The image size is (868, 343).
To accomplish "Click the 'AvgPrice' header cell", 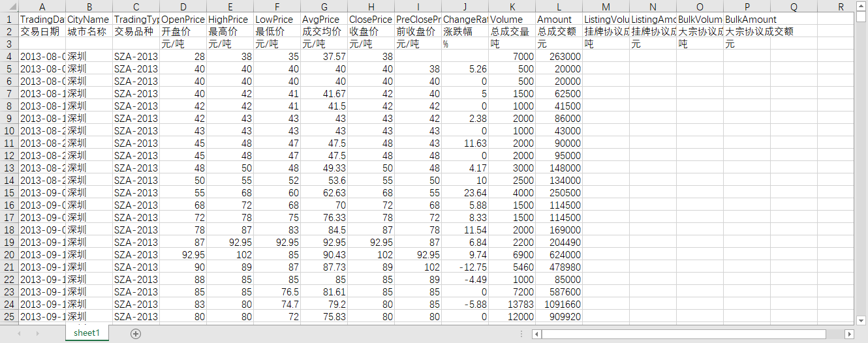I will (x=324, y=19).
